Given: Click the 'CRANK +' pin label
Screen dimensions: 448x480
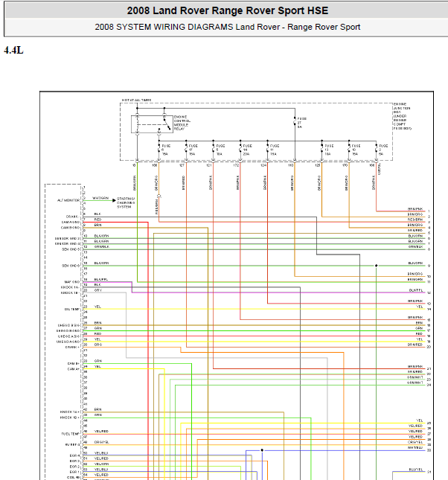Looking at the screenshot, I should point(73,347).
